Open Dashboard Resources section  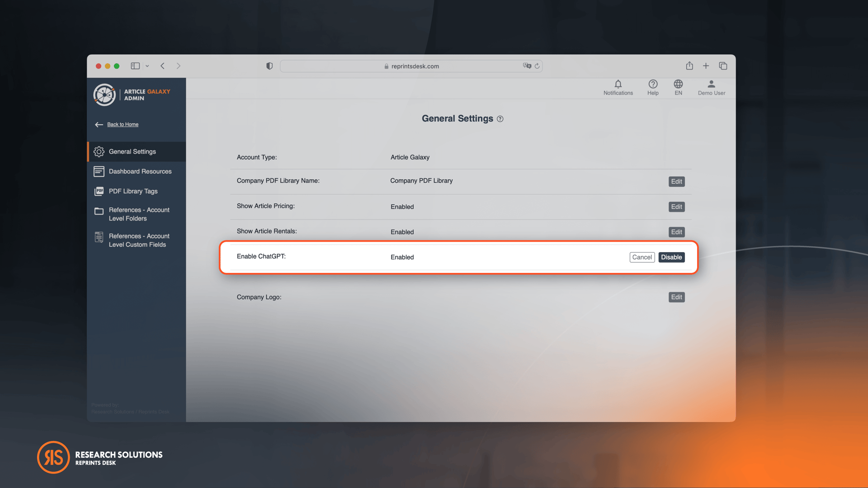click(140, 171)
